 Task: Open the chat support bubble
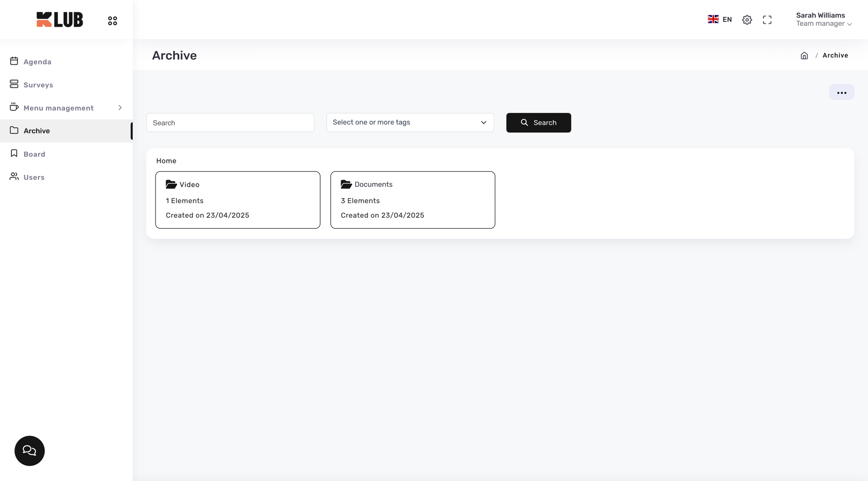(29, 451)
